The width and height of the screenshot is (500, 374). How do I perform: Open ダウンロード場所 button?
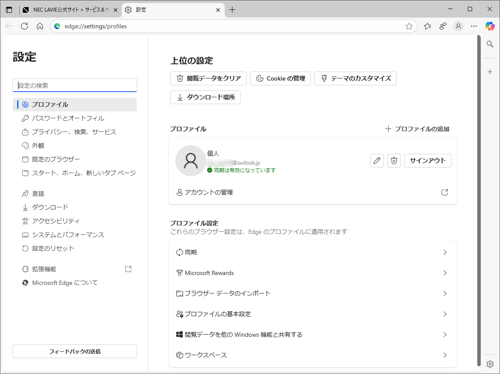(205, 97)
